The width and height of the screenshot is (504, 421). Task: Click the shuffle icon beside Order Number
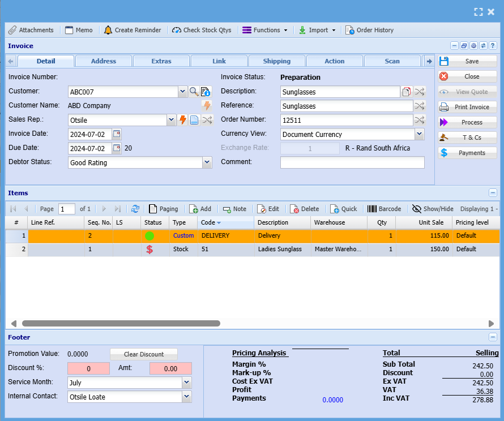click(x=419, y=120)
